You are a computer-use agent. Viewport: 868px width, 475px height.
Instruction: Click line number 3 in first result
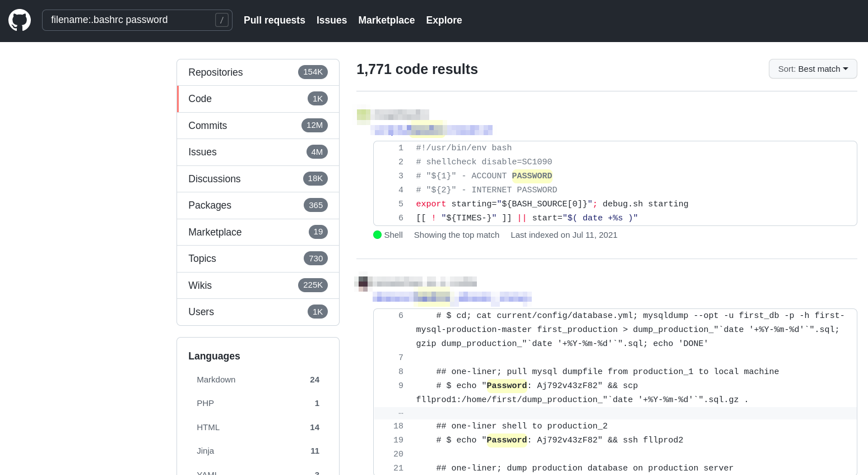click(401, 176)
